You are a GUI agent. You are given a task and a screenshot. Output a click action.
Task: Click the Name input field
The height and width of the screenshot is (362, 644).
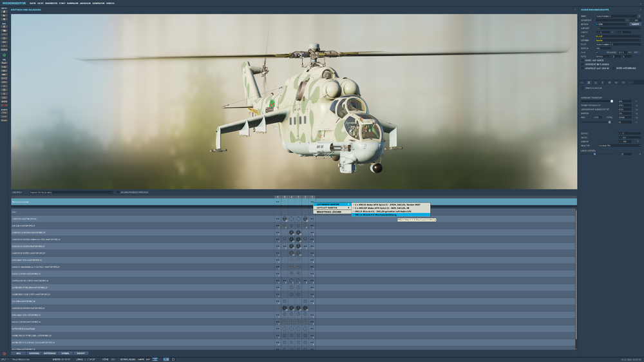pyautogui.click(x=615, y=16)
